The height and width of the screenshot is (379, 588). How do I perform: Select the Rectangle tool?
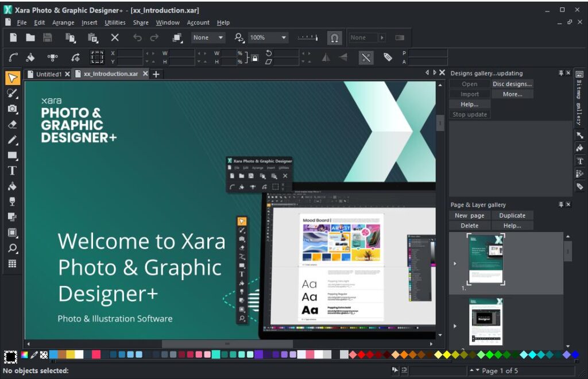point(11,155)
